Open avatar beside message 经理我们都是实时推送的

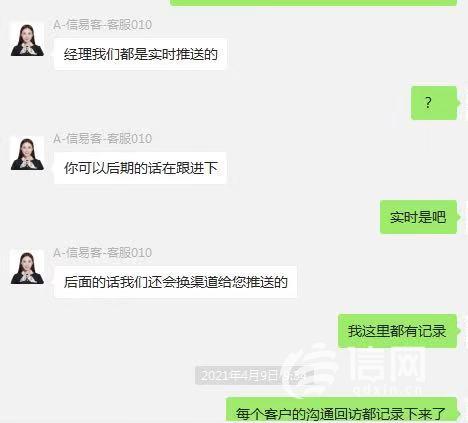coord(27,39)
